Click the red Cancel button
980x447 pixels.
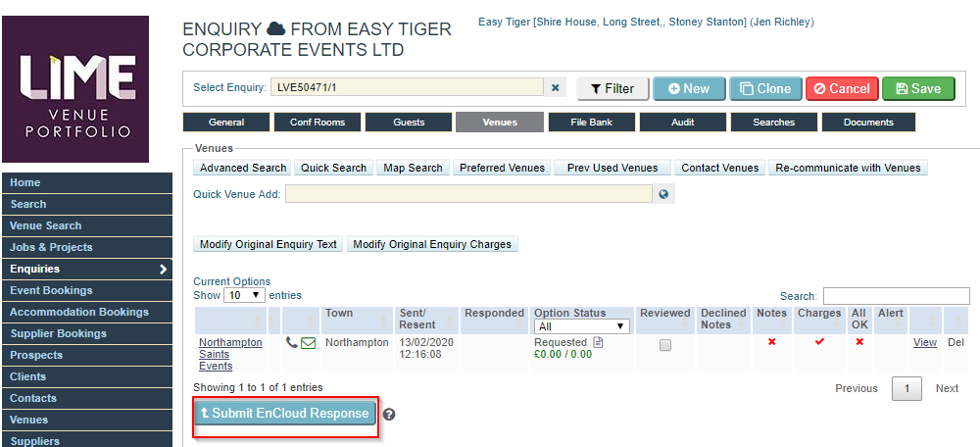coord(843,89)
